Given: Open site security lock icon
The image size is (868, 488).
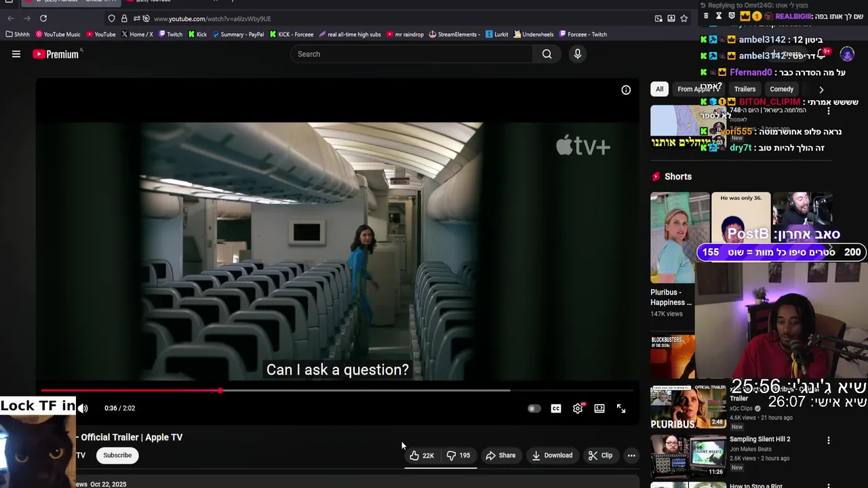Looking at the screenshot, I should pyautogui.click(x=124, y=18).
